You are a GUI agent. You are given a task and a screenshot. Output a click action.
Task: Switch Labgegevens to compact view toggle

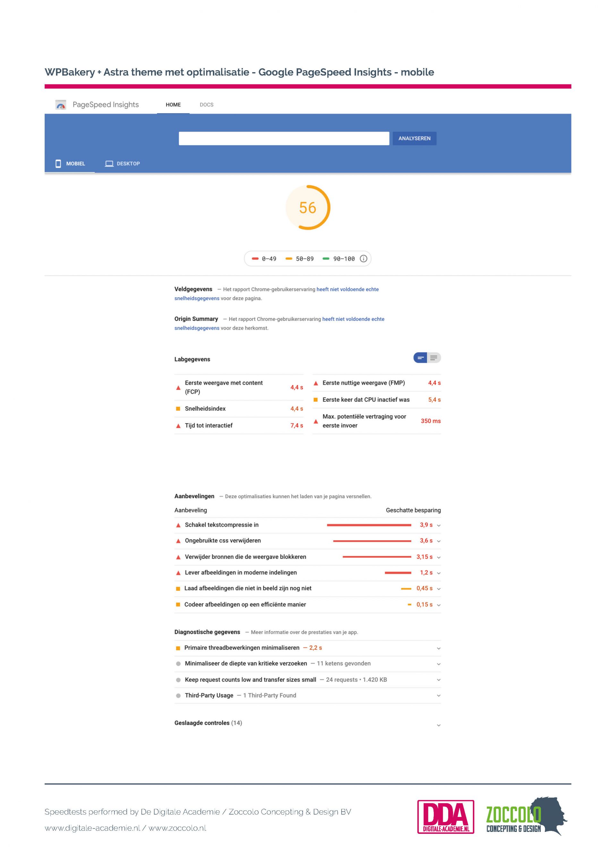(x=420, y=358)
